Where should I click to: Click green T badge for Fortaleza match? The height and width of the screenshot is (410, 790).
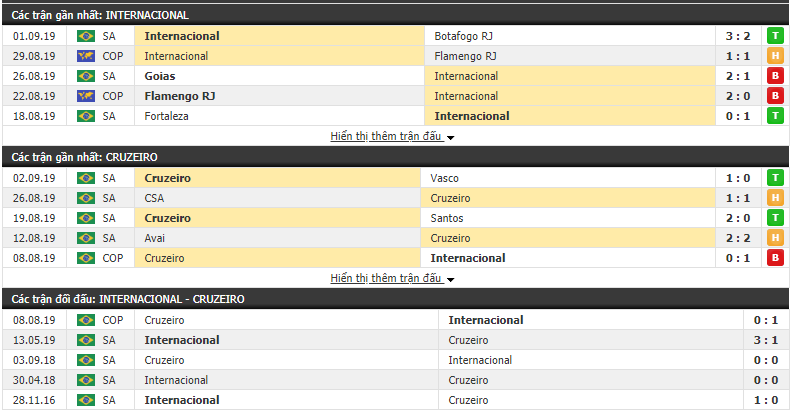click(775, 116)
